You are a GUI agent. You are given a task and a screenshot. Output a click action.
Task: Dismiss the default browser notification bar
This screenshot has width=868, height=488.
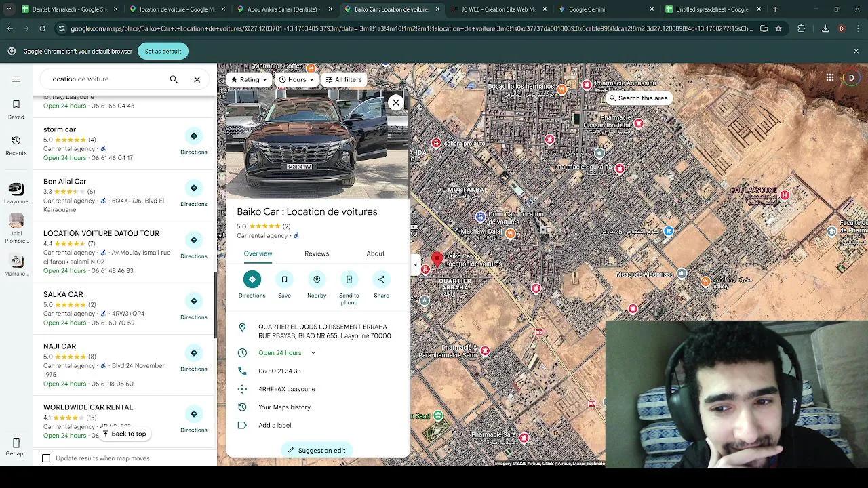coord(856,52)
